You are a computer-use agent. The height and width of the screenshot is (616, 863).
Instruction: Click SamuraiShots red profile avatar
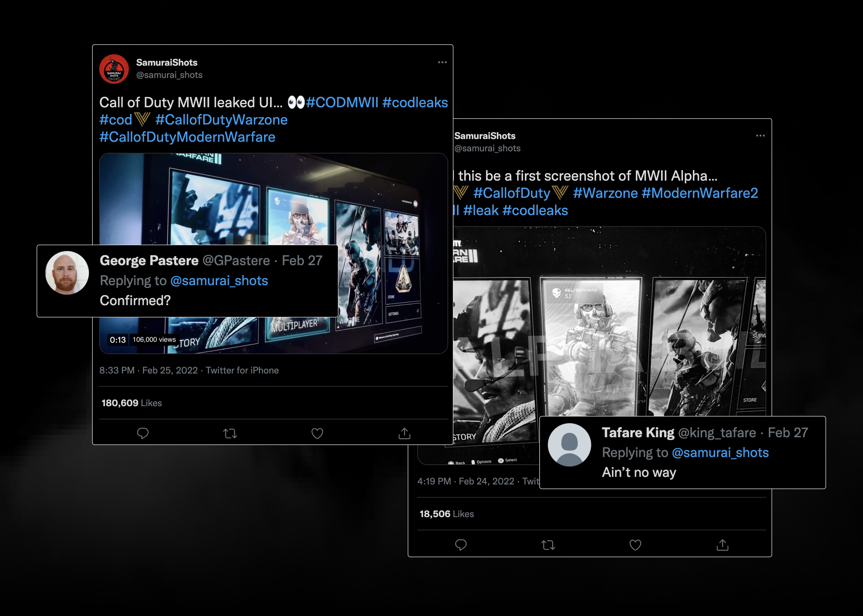(114, 69)
